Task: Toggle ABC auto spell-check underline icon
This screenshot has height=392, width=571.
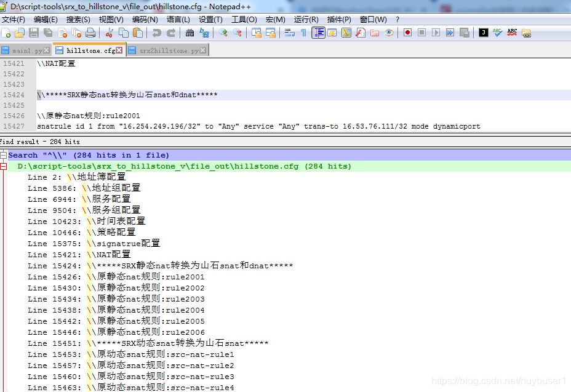Action: point(512,33)
